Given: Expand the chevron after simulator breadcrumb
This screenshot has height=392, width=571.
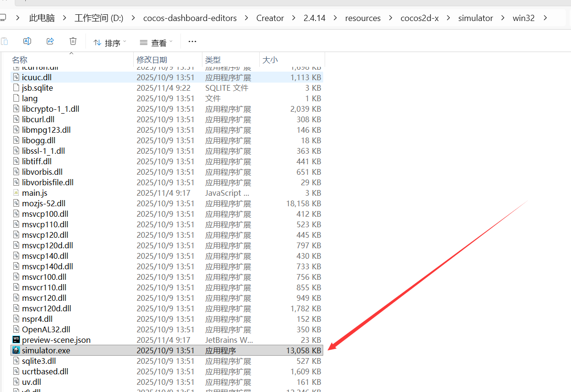Looking at the screenshot, I should coord(503,18).
